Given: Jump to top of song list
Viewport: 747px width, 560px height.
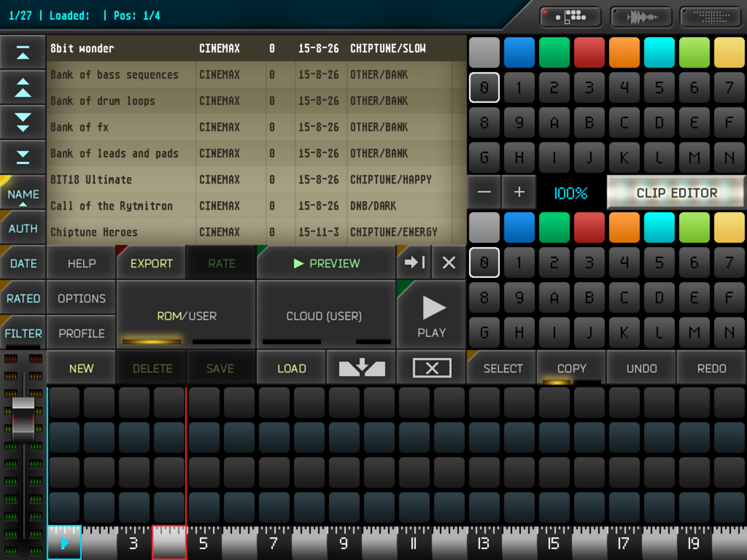Looking at the screenshot, I should point(23,52).
